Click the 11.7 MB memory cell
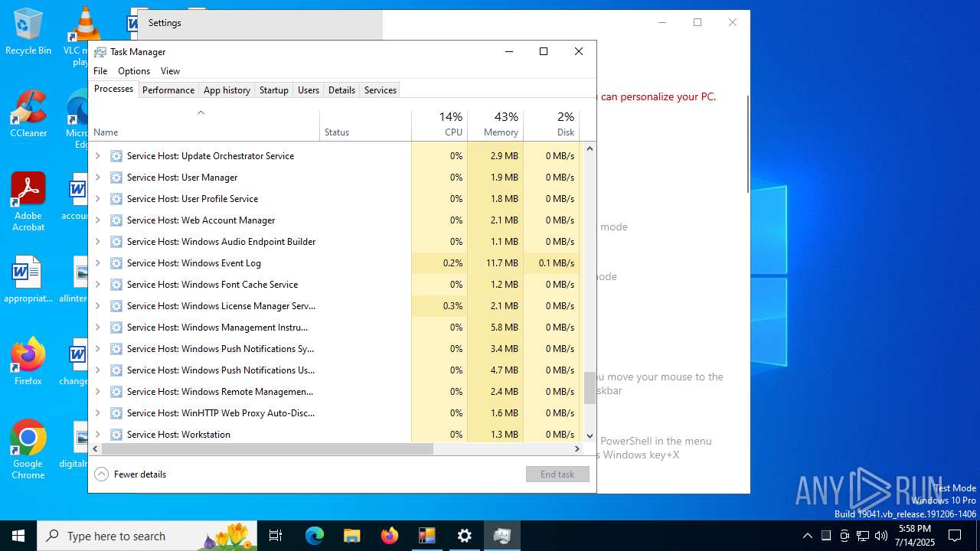This screenshot has height=551, width=980. [x=495, y=263]
